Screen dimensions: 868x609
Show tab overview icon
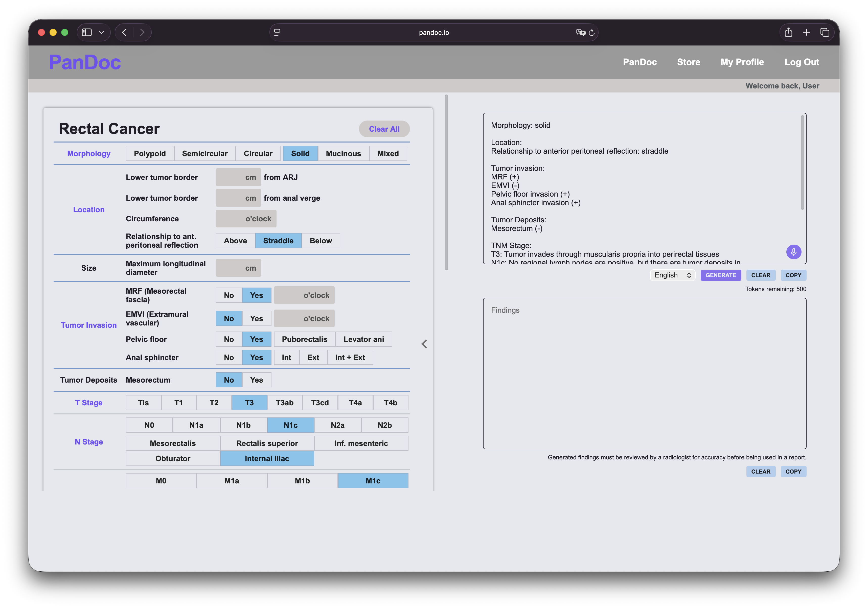[825, 33]
